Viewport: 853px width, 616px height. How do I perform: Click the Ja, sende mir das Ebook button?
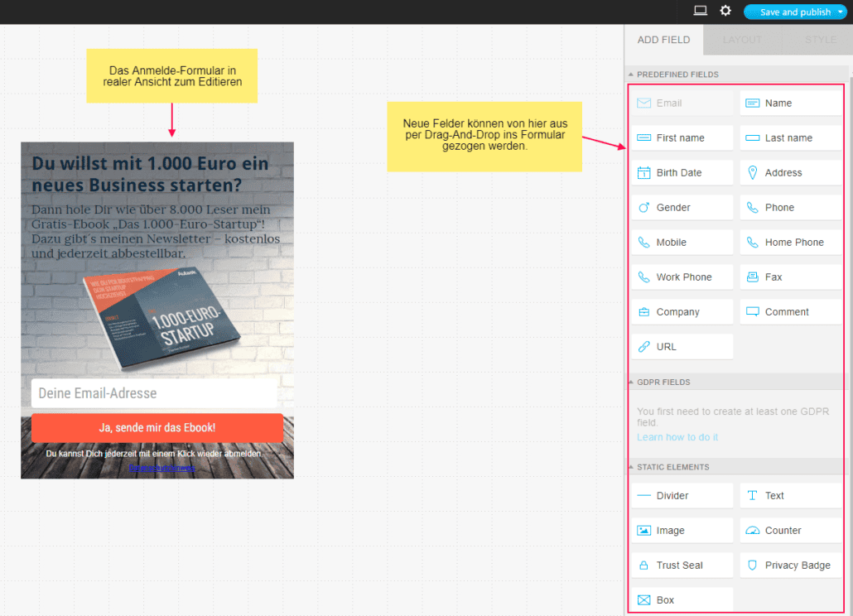tap(157, 428)
